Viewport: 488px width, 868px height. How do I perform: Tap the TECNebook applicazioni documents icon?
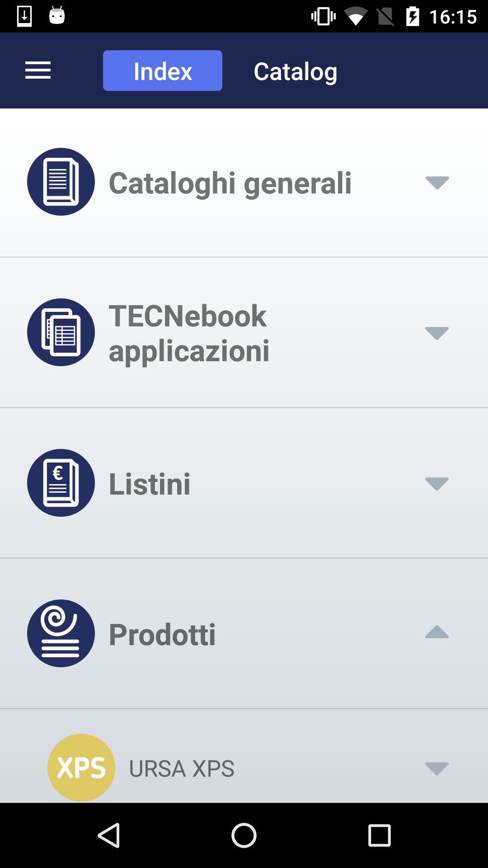click(x=61, y=332)
